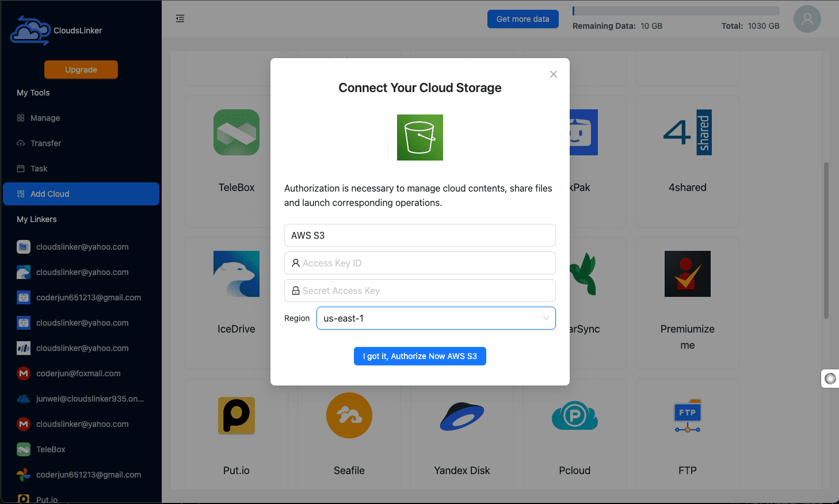Click the Region label
Image resolution: width=839 pixels, height=504 pixels.
(297, 318)
